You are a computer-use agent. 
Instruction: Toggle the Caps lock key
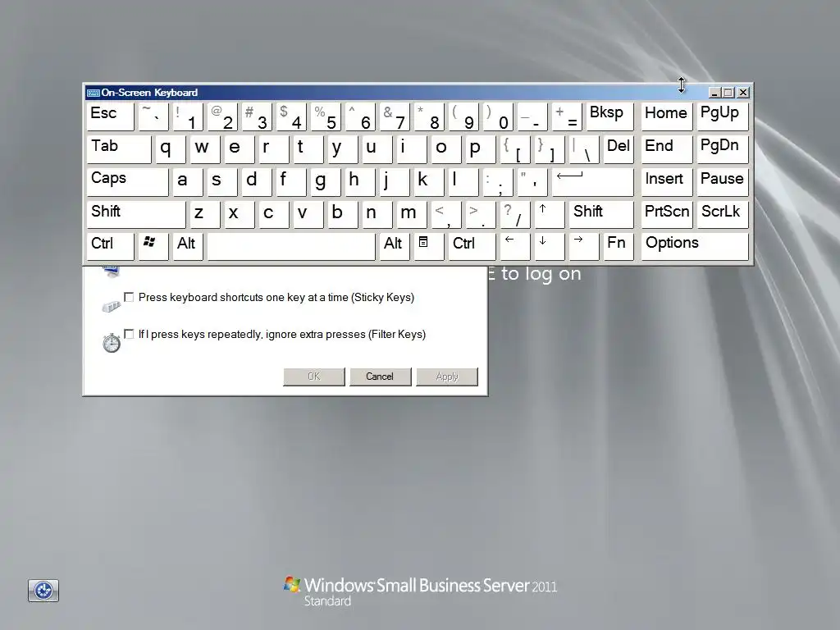tap(127, 182)
